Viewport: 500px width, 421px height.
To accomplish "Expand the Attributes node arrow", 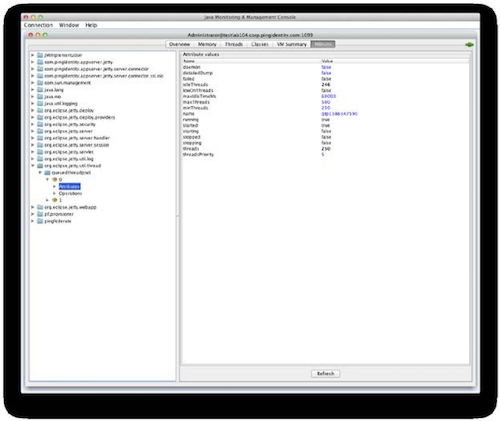I will tap(54, 186).
